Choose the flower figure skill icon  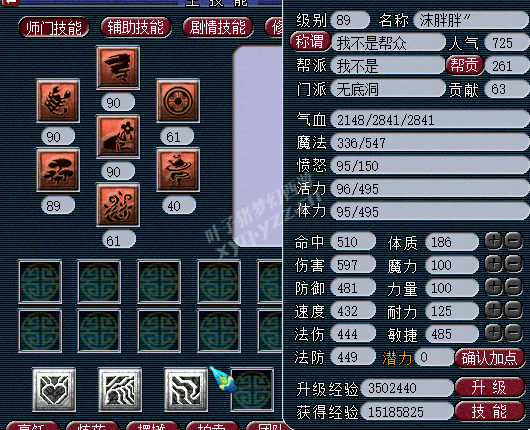(x=118, y=137)
